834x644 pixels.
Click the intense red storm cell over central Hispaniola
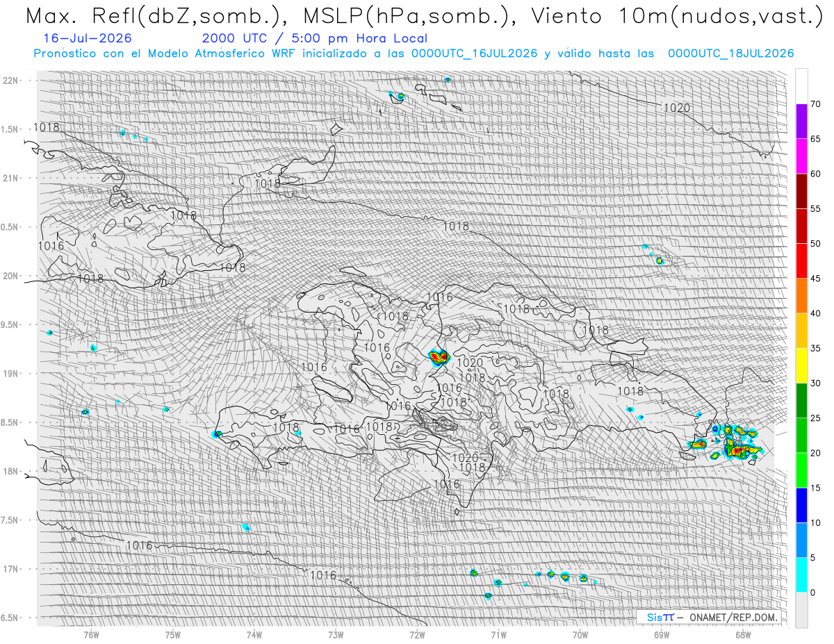point(439,358)
